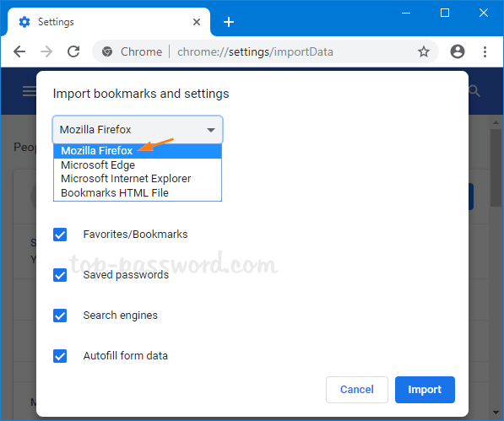Open the settings hamburger menu
The width and height of the screenshot is (504, 421).
(x=30, y=91)
